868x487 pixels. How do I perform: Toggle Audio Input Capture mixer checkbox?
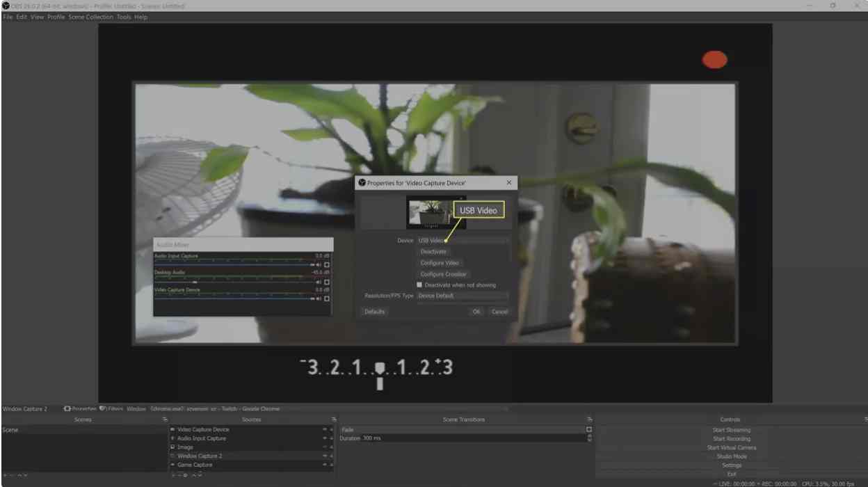[327, 264]
